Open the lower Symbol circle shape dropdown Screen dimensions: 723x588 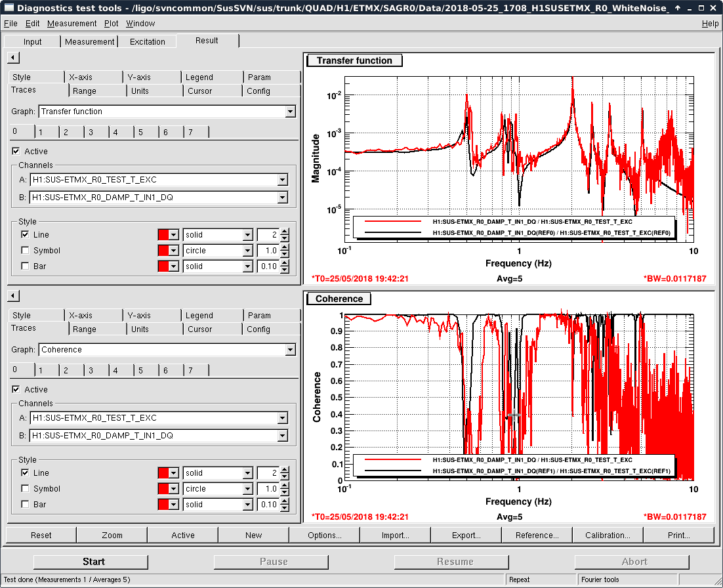click(x=247, y=489)
